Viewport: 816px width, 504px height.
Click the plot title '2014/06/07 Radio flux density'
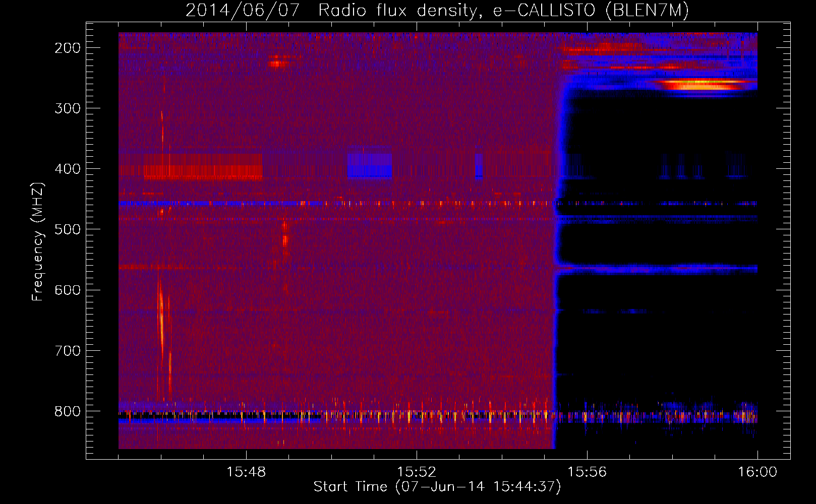pyautogui.click(x=332, y=11)
